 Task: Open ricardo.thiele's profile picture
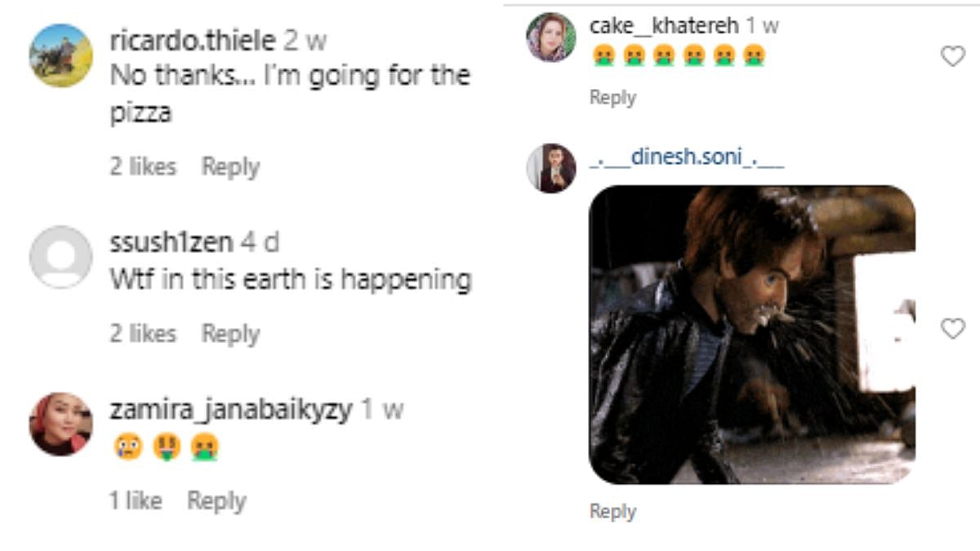[61, 56]
